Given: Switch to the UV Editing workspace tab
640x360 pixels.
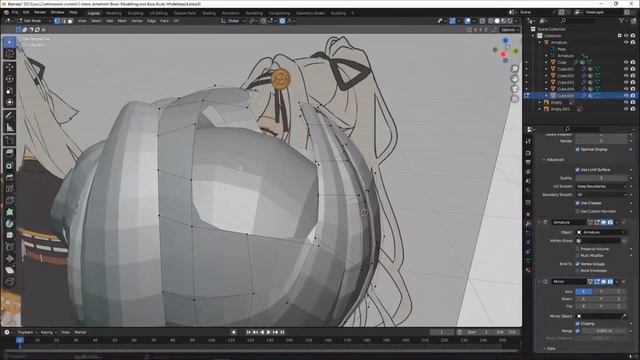Looking at the screenshot, I should click(x=158, y=13).
